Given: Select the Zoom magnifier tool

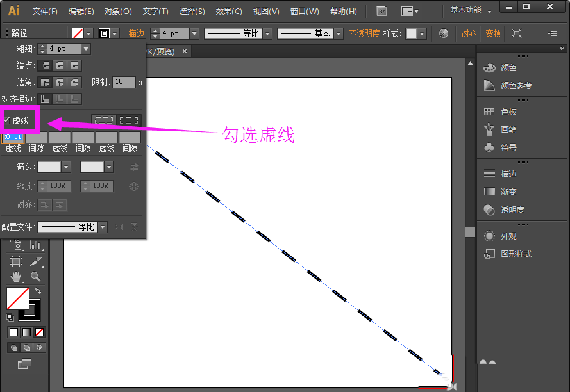Looking at the screenshot, I should 36,277.
